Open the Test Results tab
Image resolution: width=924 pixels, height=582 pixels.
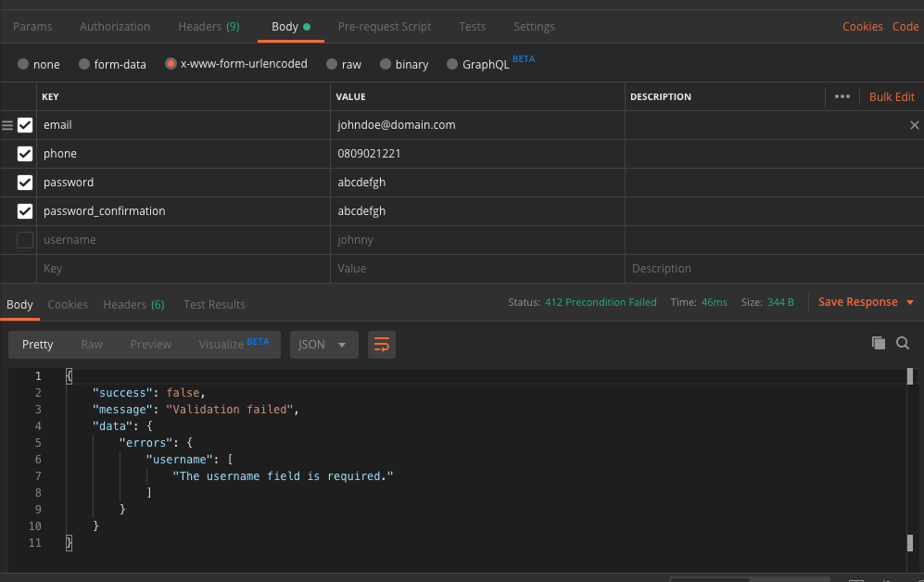click(x=214, y=305)
